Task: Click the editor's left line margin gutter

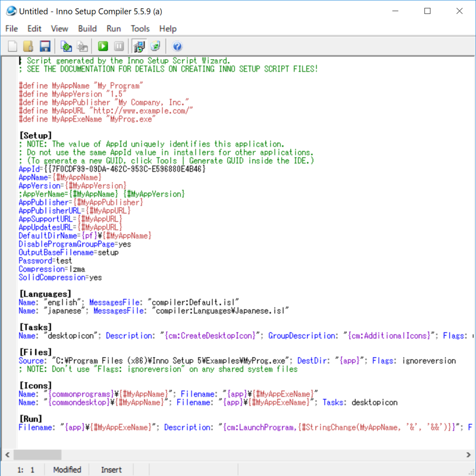Action: tap(9, 252)
